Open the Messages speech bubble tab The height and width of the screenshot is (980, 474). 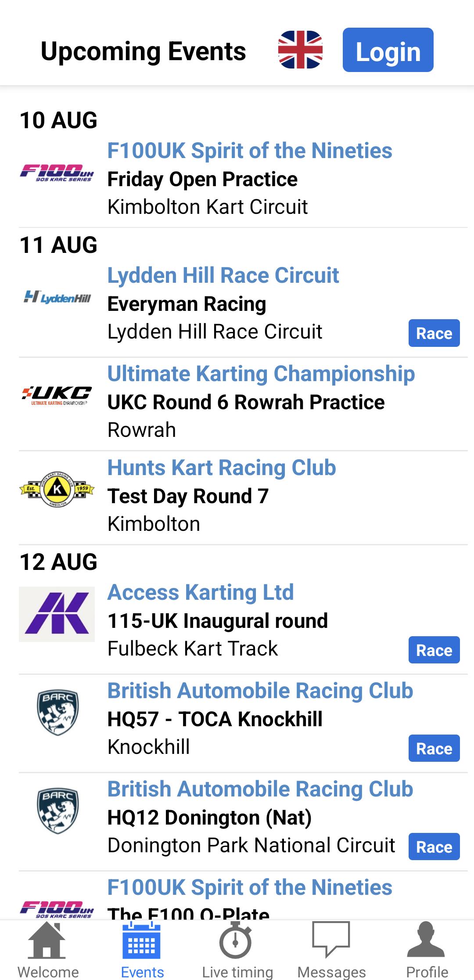click(x=331, y=949)
